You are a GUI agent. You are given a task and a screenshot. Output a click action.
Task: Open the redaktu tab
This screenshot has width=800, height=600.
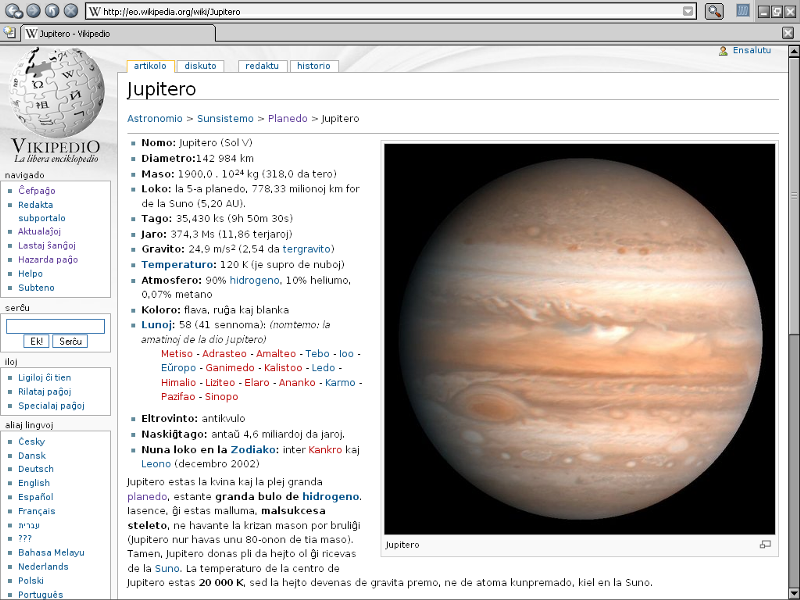coord(262,66)
